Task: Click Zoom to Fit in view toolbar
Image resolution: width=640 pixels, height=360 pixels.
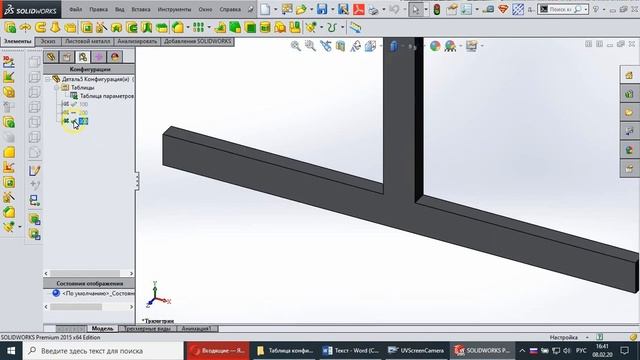Action: 296,46
